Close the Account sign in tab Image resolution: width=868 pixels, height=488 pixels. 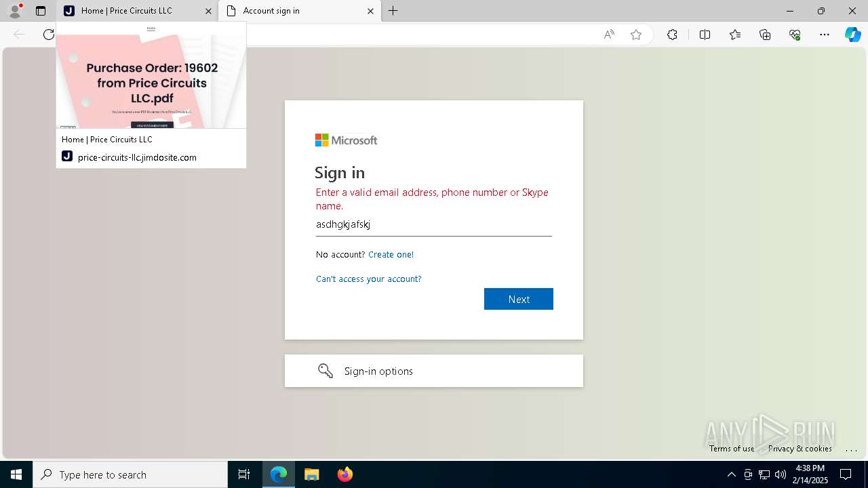coord(370,11)
